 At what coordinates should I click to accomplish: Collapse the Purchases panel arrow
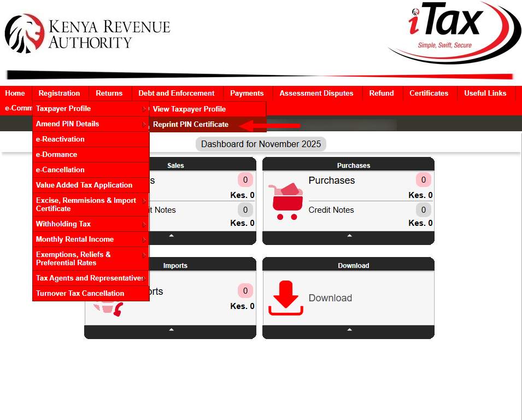[x=349, y=235]
